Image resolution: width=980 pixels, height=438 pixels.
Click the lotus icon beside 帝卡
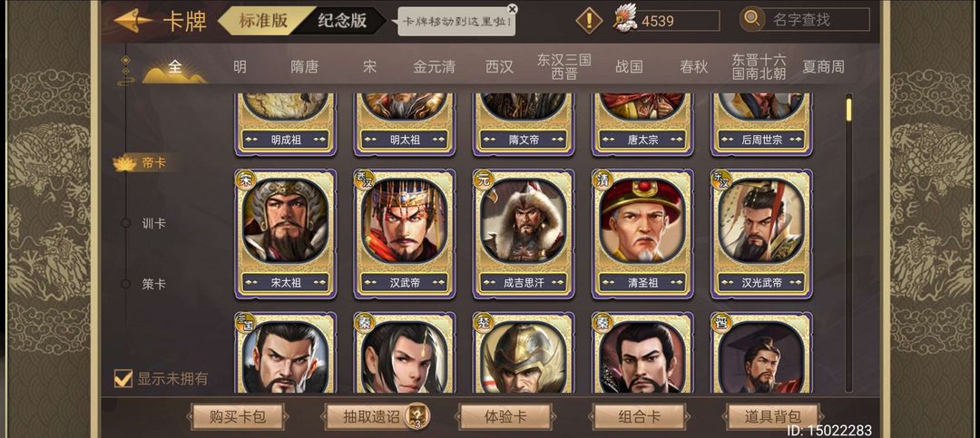pos(124,164)
